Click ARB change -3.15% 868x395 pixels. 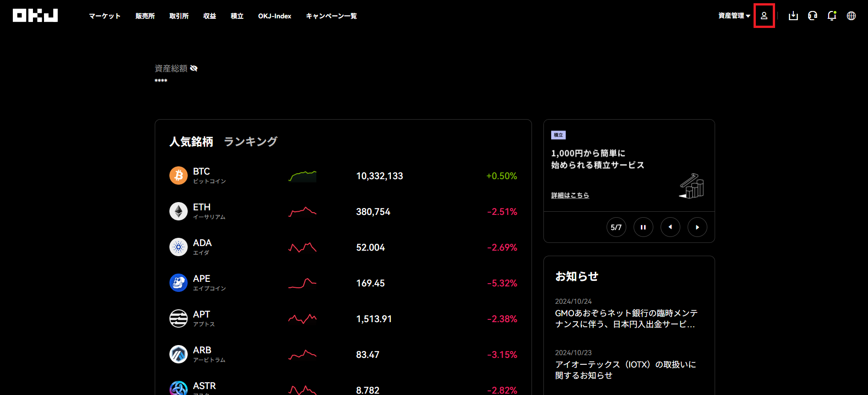(502, 355)
